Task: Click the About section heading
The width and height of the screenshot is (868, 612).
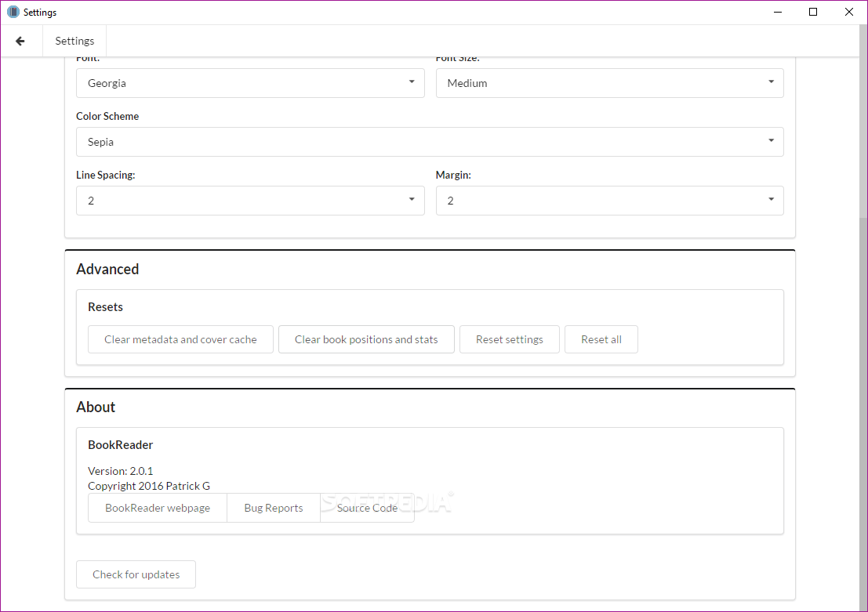Action: tap(96, 407)
